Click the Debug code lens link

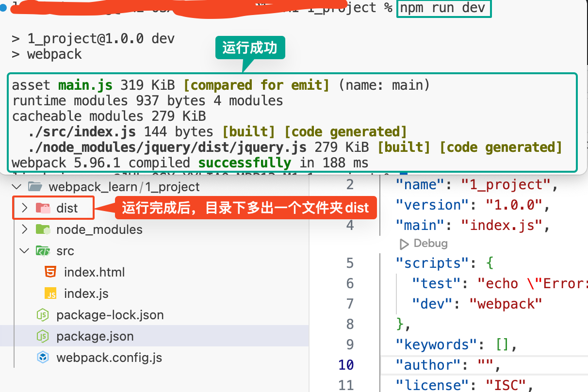pyautogui.click(x=430, y=244)
